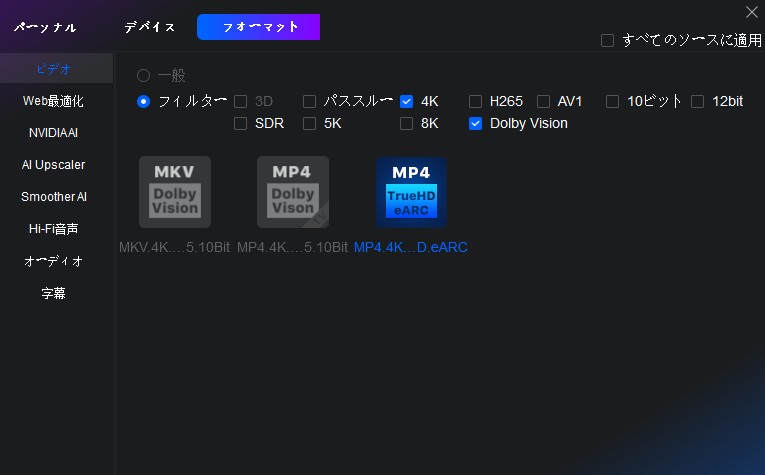Screen dimensions: 765x475
Task: Enable the すべてのソースに適用 checkbox
Action: 607,40
